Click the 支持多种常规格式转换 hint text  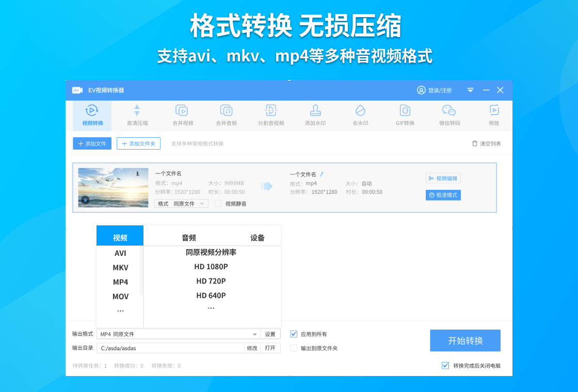click(197, 144)
